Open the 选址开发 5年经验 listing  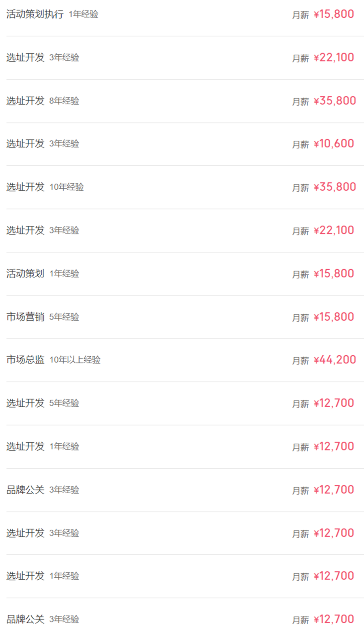pyautogui.click(x=182, y=403)
